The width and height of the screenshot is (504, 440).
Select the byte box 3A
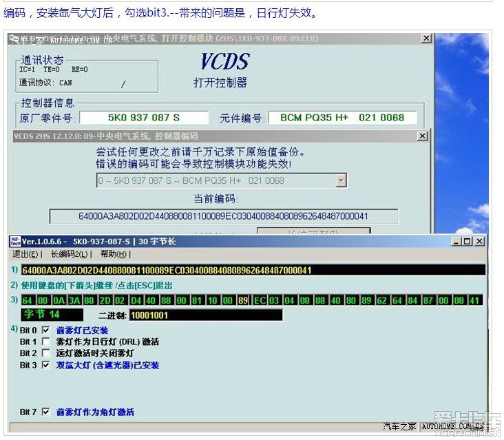(x=74, y=300)
